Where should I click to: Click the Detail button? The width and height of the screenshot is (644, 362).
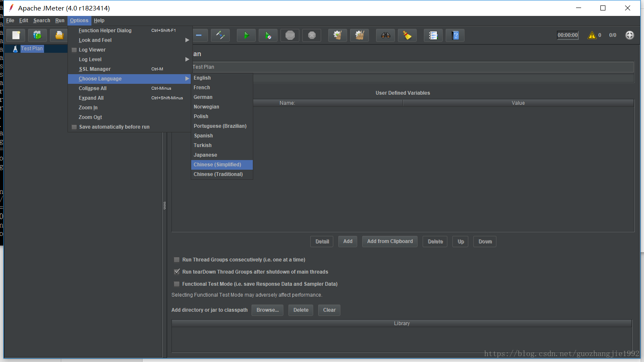(322, 241)
